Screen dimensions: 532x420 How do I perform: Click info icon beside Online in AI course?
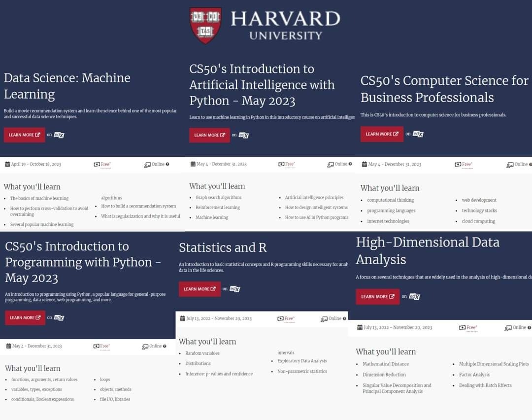(x=350, y=164)
